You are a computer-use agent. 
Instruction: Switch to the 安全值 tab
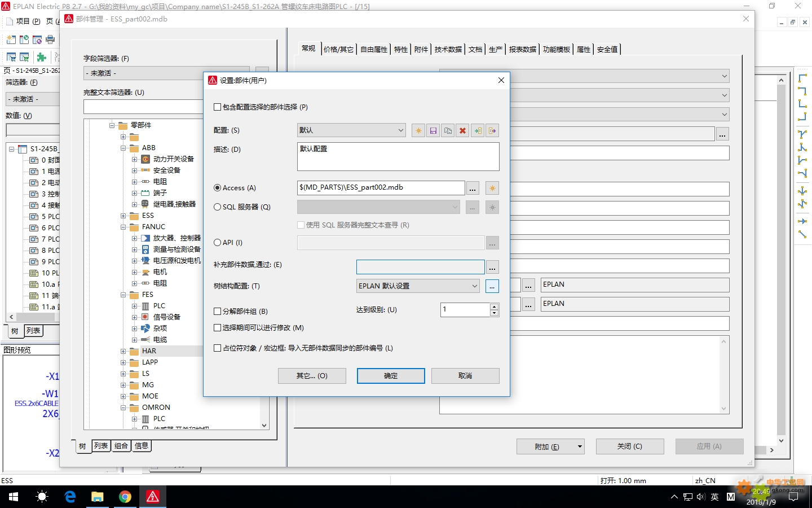click(x=607, y=50)
